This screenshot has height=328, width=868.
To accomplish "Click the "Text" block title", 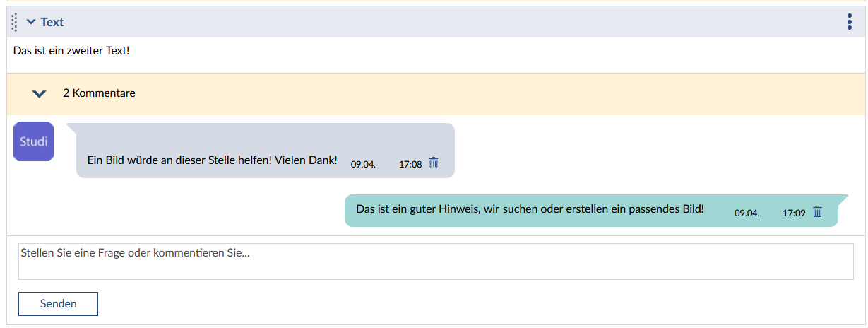I will (52, 22).
